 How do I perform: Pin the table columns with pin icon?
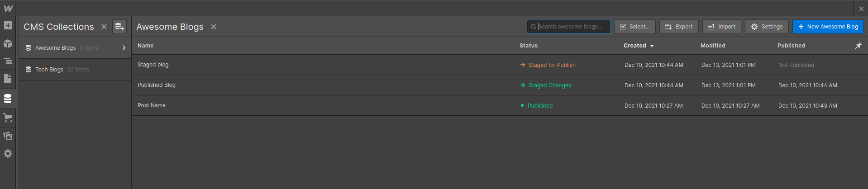pos(858,46)
